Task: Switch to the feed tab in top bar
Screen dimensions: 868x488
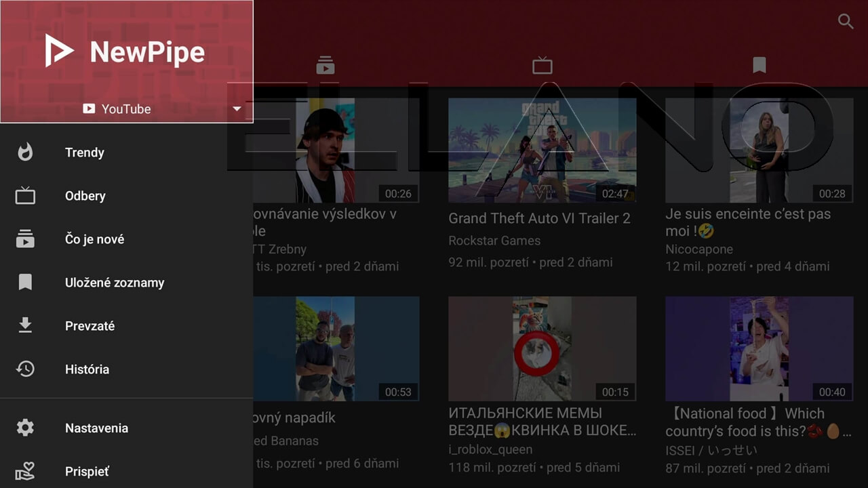Action: (x=325, y=65)
